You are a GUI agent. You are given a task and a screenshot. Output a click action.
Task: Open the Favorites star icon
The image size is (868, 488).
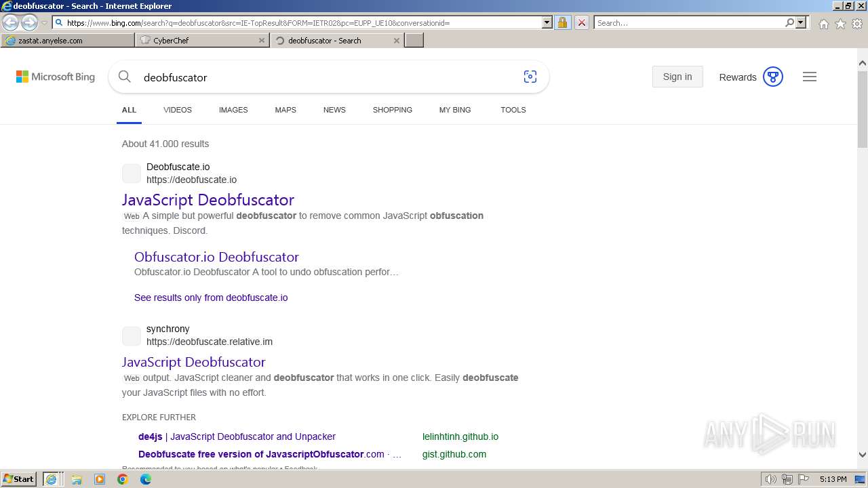pyautogui.click(x=840, y=24)
